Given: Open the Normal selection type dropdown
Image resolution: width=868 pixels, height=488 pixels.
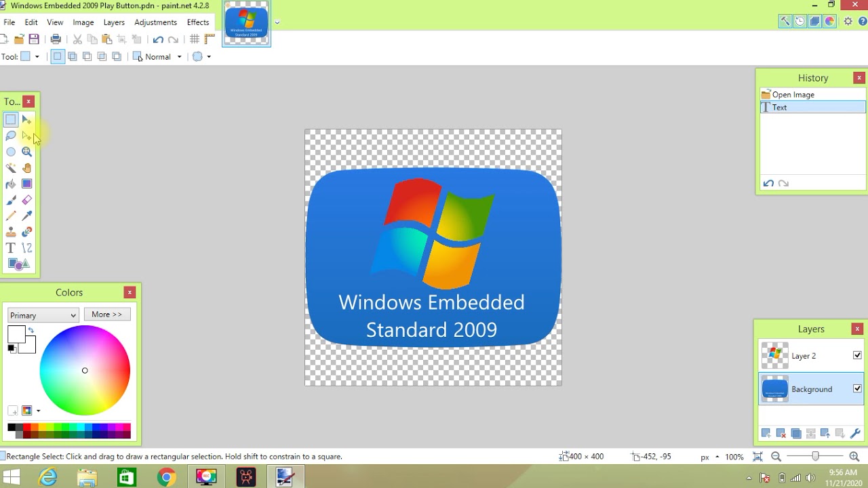Looking at the screenshot, I should pyautogui.click(x=157, y=57).
